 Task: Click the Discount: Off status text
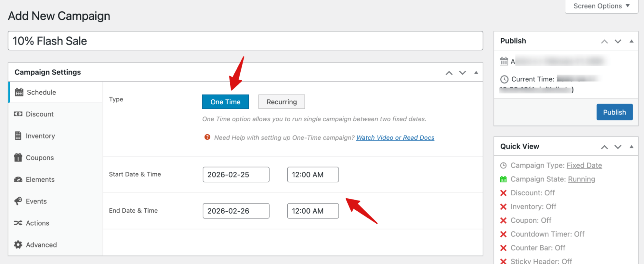coord(533,193)
